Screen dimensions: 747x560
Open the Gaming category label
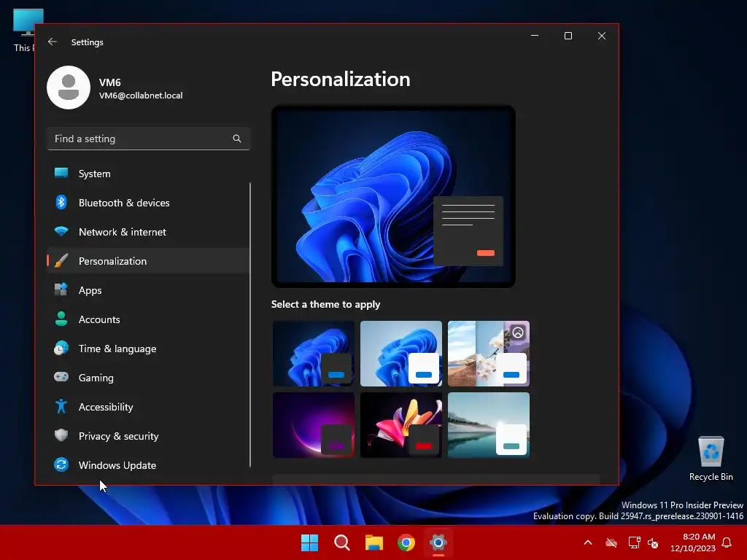(x=96, y=378)
